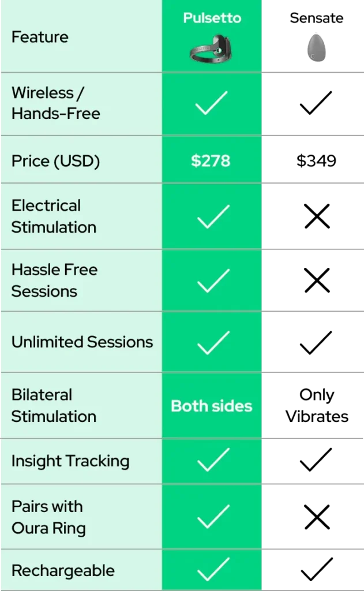Click the Unlimited Sessions checkmark
Image resolution: width=364 pixels, height=591 pixels.
click(x=212, y=342)
